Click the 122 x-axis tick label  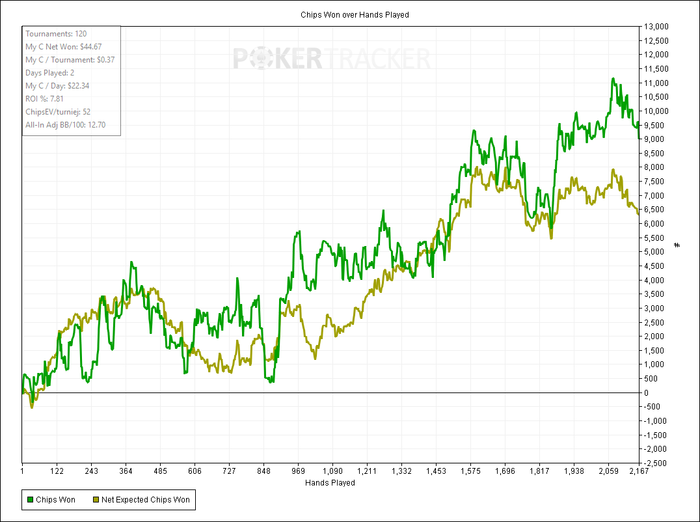pyautogui.click(x=57, y=471)
